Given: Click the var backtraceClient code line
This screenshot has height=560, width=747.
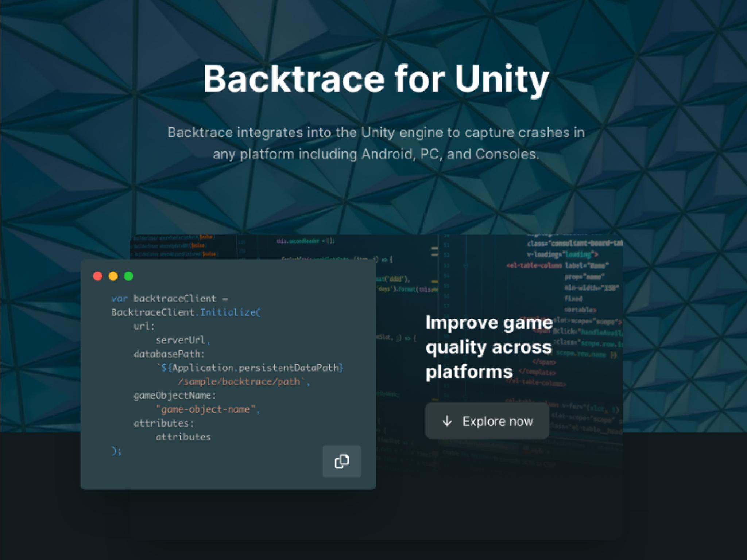Looking at the screenshot, I should pos(170,299).
